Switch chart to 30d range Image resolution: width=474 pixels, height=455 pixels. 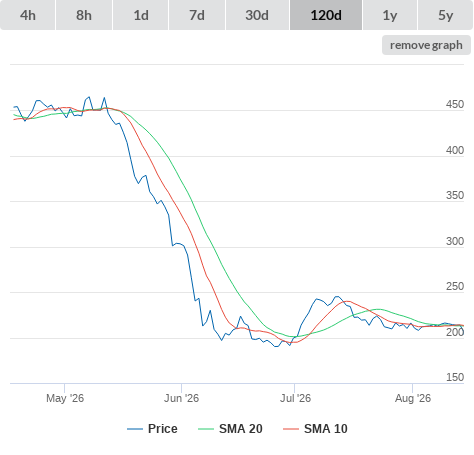[x=257, y=15]
